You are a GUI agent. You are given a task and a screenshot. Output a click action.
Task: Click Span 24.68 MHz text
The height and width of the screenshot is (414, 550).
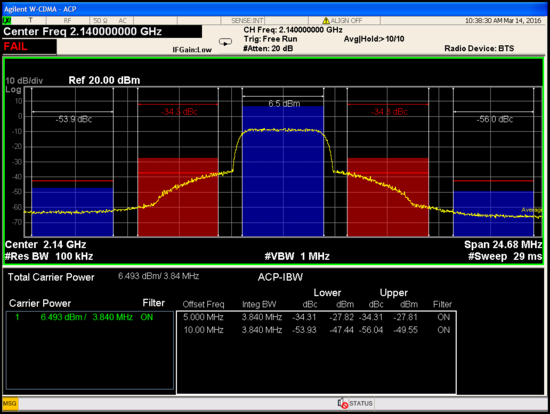click(503, 245)
